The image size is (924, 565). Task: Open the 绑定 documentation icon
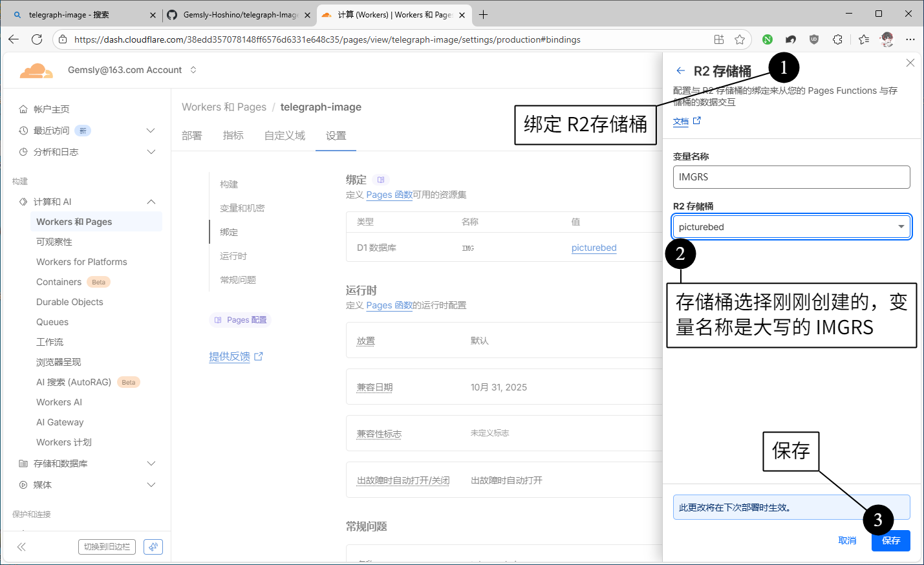click(381, 180)
